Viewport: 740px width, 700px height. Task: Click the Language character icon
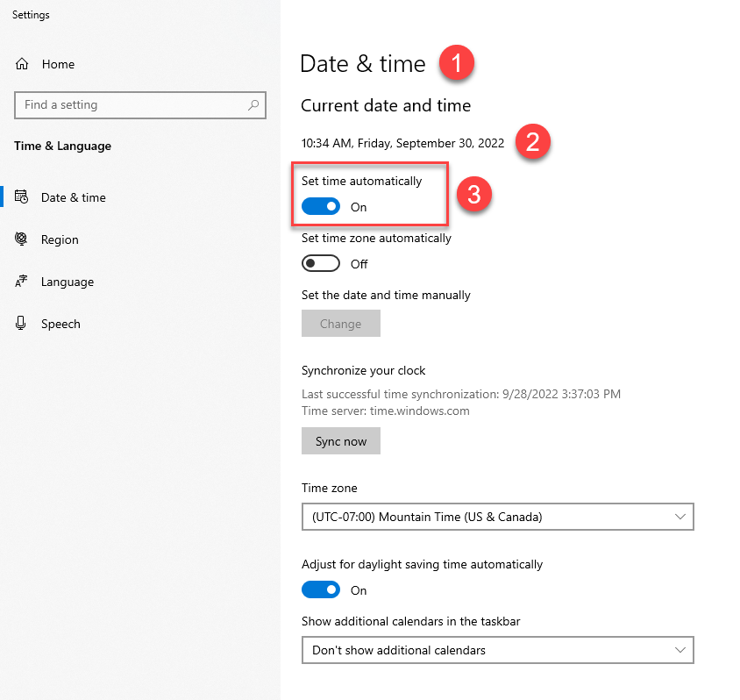pyautogui.click(x=21, y=282)
